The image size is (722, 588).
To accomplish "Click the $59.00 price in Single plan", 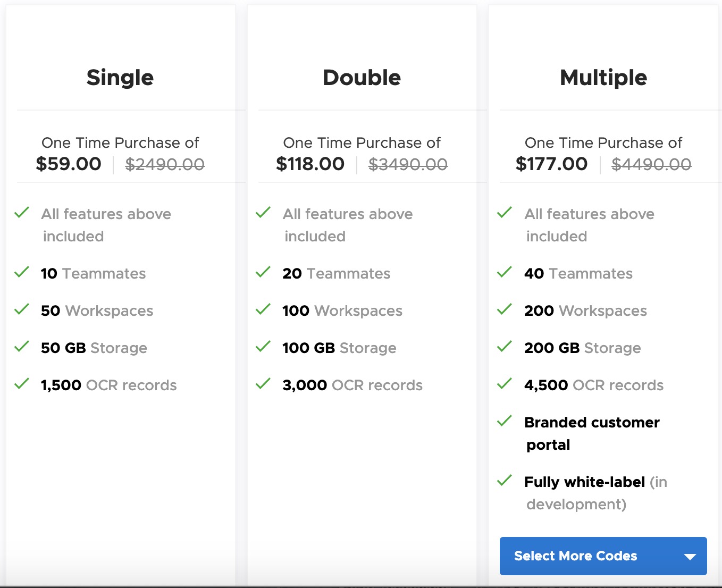I will 69,164.
